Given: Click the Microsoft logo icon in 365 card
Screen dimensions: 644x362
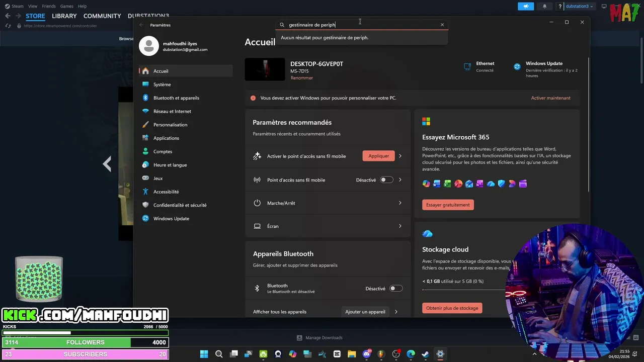Looking at the screenshot, I should point(426,121).
